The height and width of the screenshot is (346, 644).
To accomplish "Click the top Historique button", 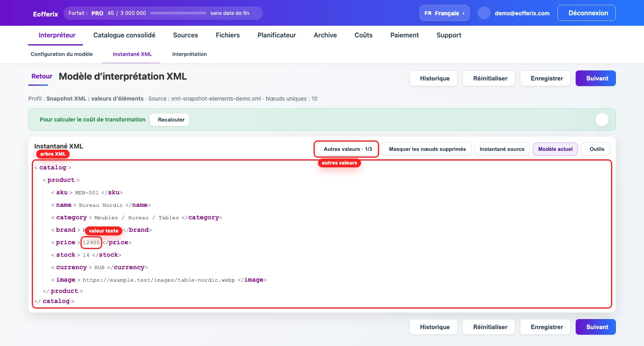I will 433,78.
